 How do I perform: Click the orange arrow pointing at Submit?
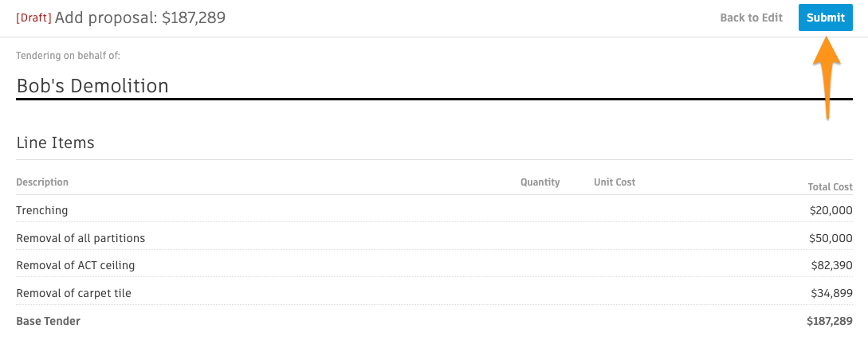[827, 78]
